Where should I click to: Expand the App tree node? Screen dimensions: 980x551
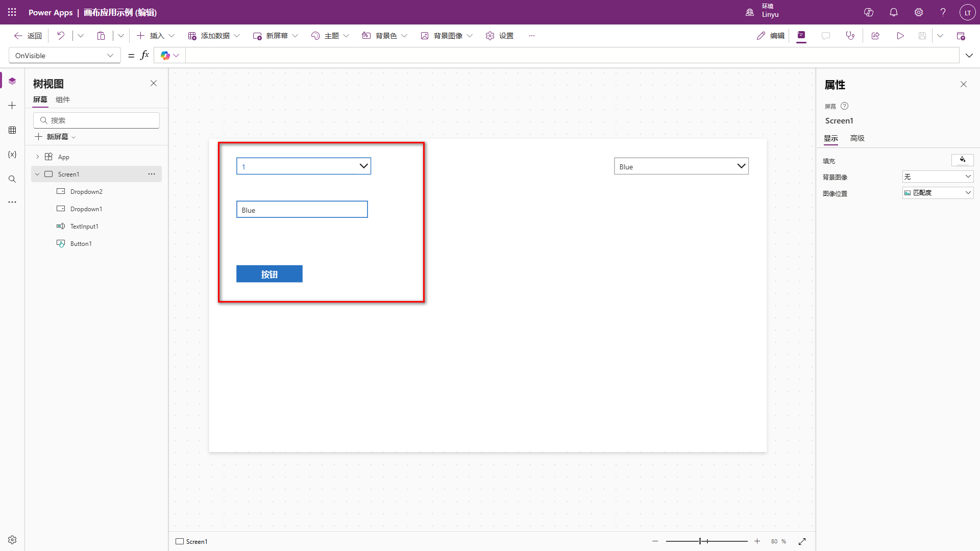(37, 157)
